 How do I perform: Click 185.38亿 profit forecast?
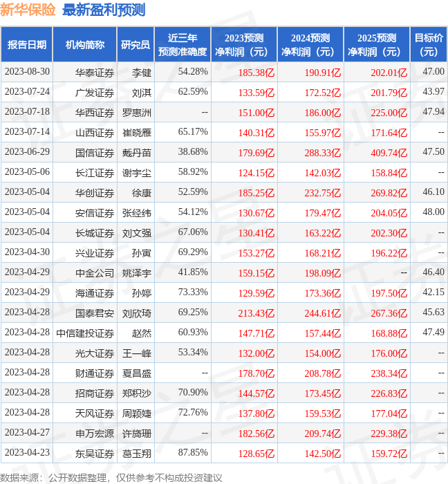tap(256, 73)
